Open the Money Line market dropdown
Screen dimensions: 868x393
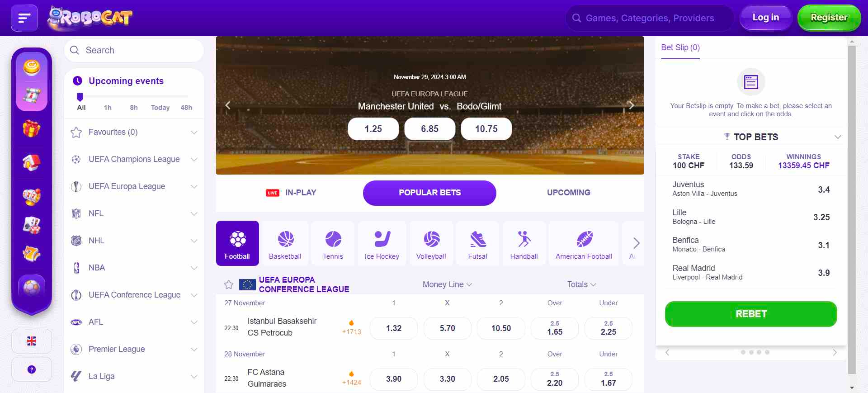[447, 284]
